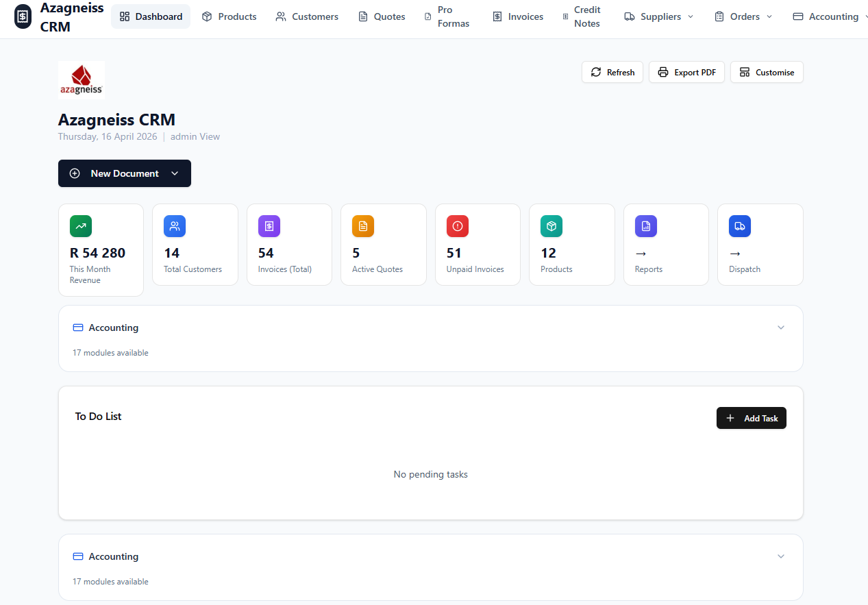This screenshot has width=868, height=605.
Task: Expand the first Accounting panel chevron
Action: point(781,328)
